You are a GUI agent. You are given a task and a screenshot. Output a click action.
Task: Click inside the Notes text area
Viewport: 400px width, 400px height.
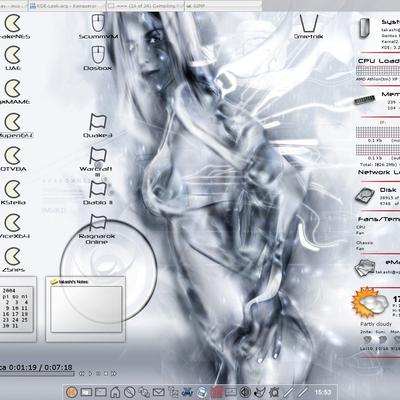coord(86,309)
